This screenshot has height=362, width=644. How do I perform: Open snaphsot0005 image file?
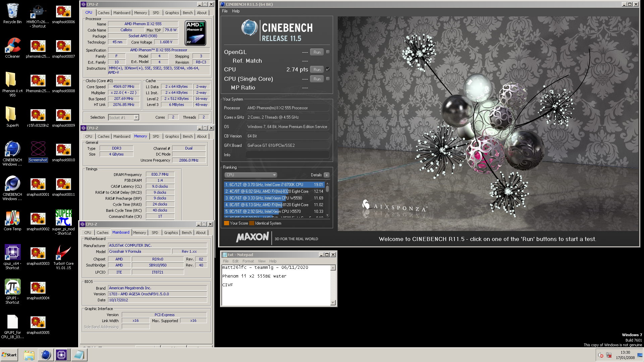coord(38,324)
